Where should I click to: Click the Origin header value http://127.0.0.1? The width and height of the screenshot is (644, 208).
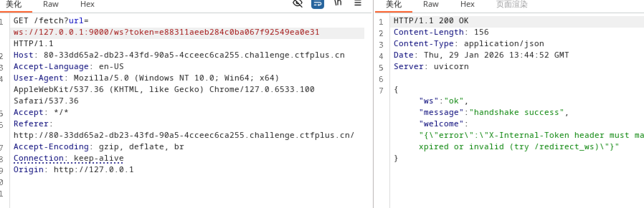pos(94,170)
